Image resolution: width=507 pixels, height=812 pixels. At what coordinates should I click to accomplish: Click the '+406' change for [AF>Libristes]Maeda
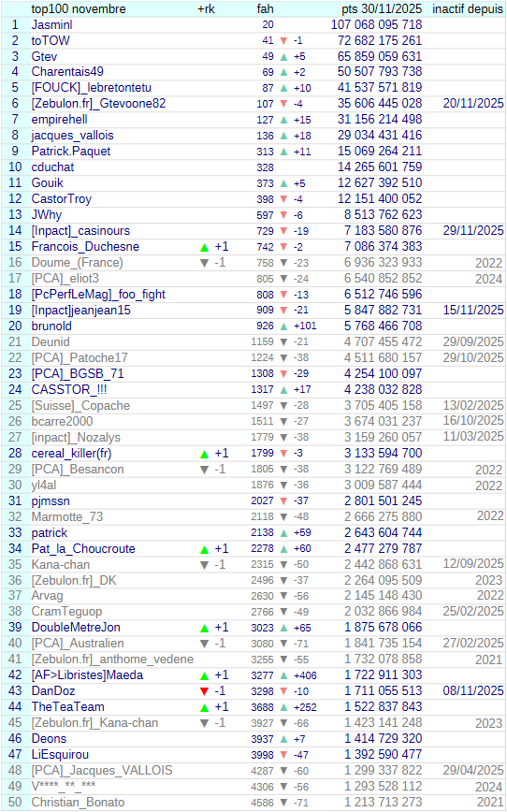(x=305, y=675)
